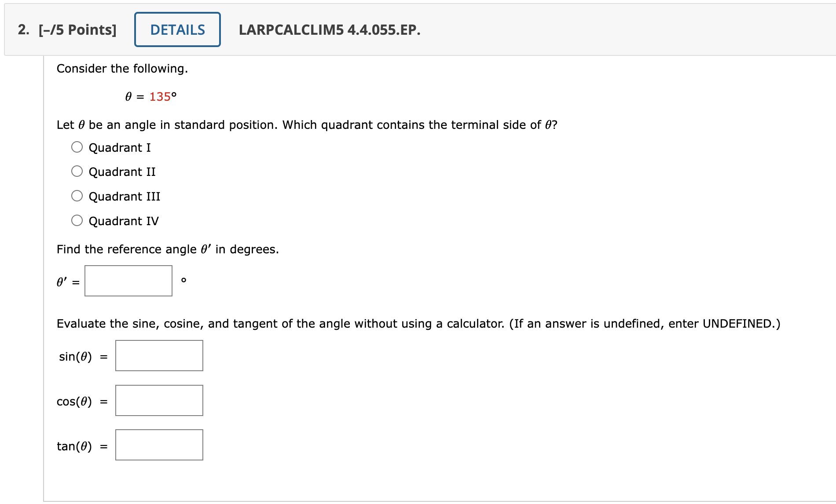Click the degree symbol beside θ' box
The image size is (836, 504).
coord(184,280)
